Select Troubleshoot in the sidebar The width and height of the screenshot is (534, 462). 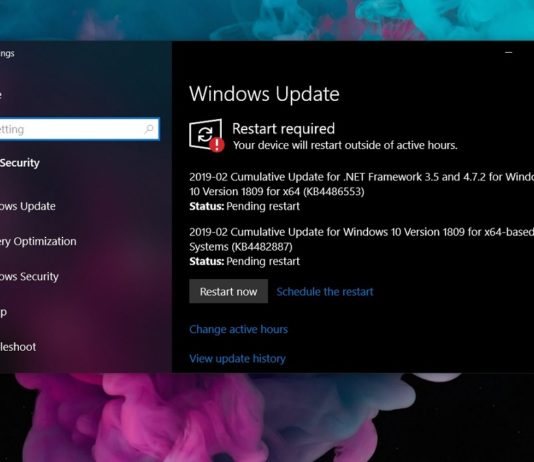click(18, 347)
